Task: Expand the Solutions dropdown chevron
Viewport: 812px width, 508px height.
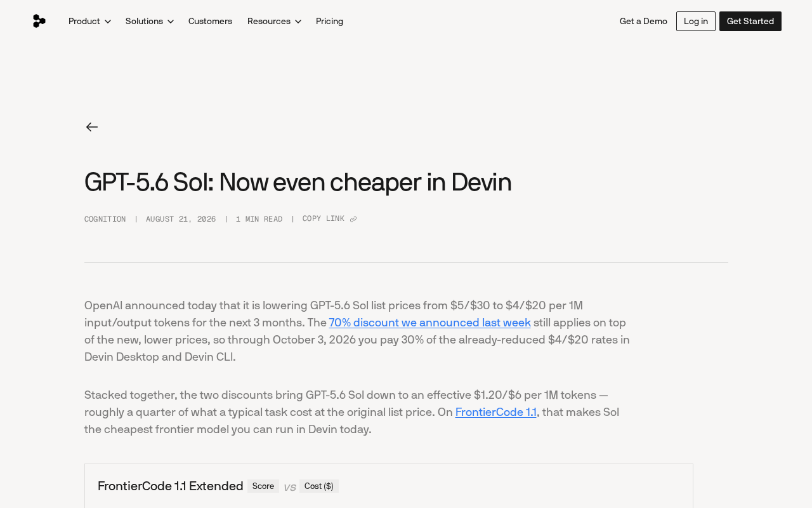Action: [171, 22]
